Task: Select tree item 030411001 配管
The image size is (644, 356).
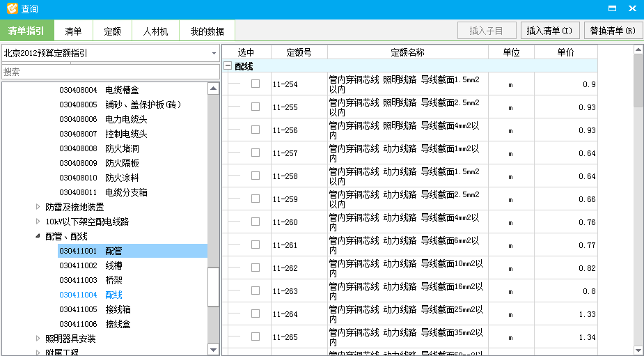Action: [132, 251]
